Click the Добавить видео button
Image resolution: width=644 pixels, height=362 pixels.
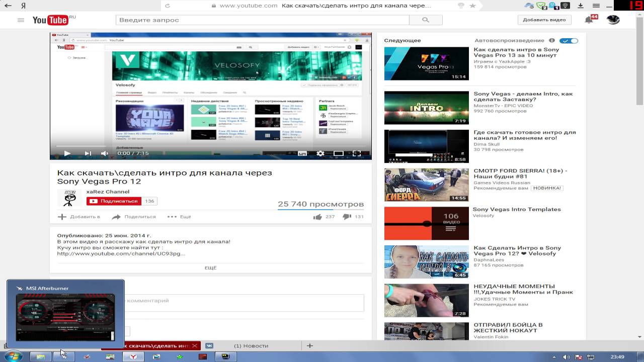[x=544, y=20]
